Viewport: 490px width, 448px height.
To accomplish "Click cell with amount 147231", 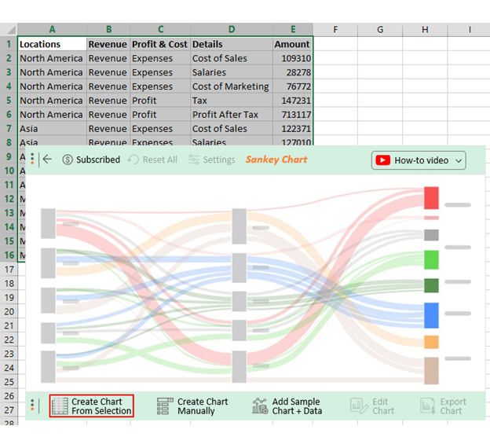I will (293, 101).
